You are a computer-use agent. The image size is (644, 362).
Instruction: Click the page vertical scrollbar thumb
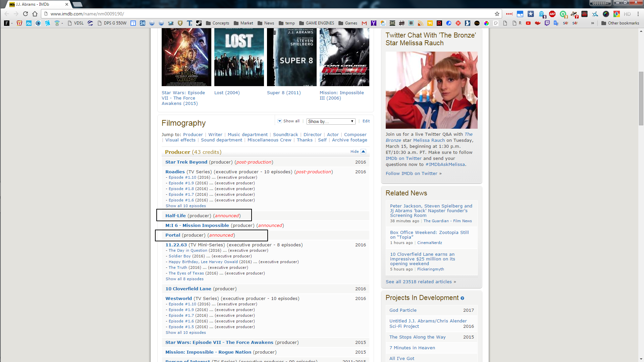click(641, 98)
